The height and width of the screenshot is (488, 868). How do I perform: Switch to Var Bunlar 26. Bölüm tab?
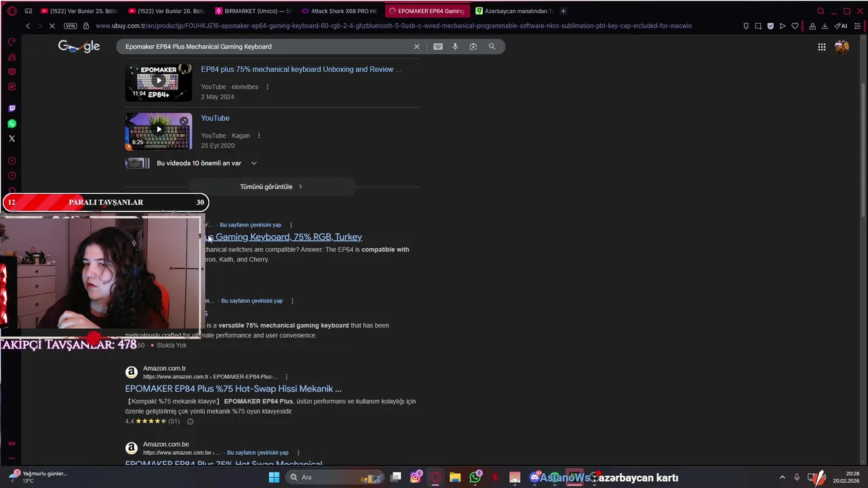(166, 11)
